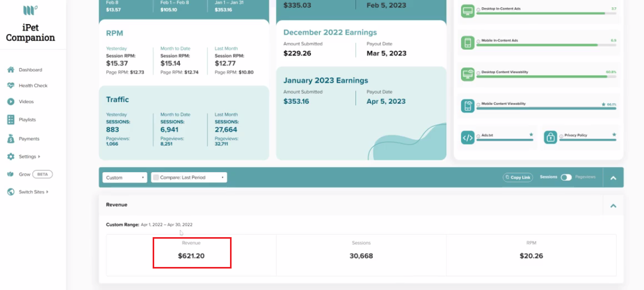
Task: Click the Switch Sites globe icon
Action: pyautogui.click(x=10, y=192)
